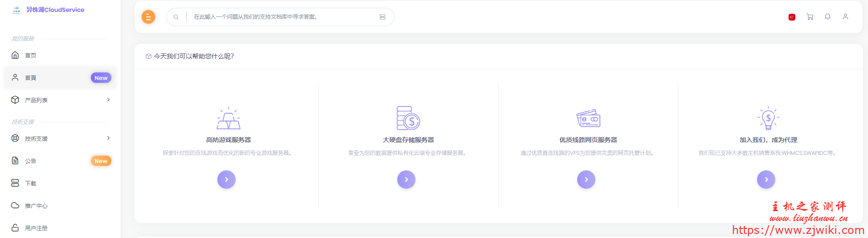The height and width of the screenshot is (238, 868).
Task: Click the search magnifier icon
Action: pyautogui.click(x=176, y=17)
